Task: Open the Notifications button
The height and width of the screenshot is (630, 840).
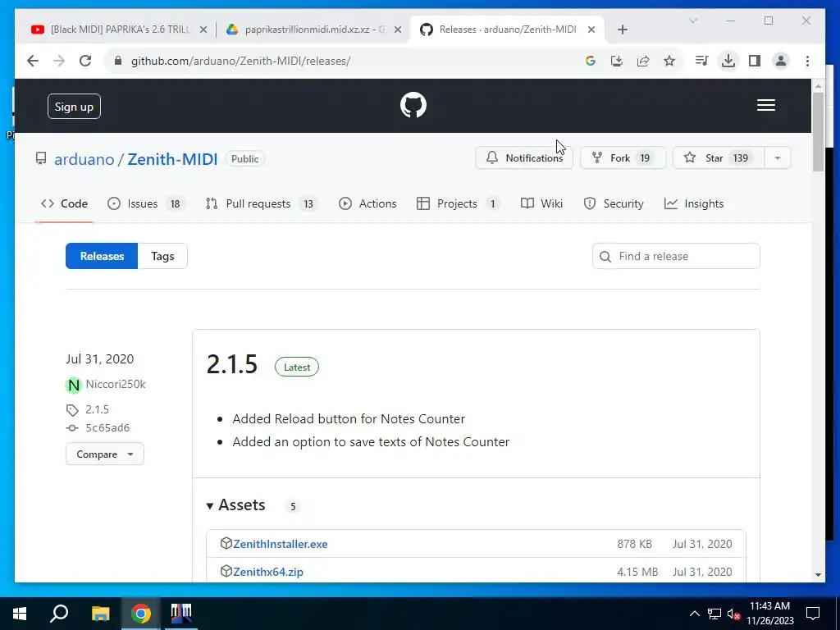Action: click(x=524, y=158)
